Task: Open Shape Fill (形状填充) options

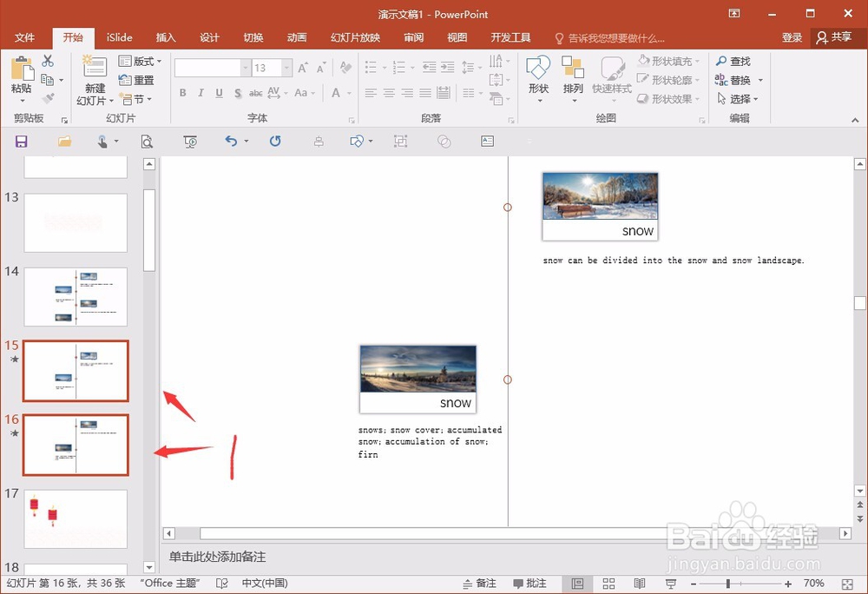Action: click(x=668, y=61)
